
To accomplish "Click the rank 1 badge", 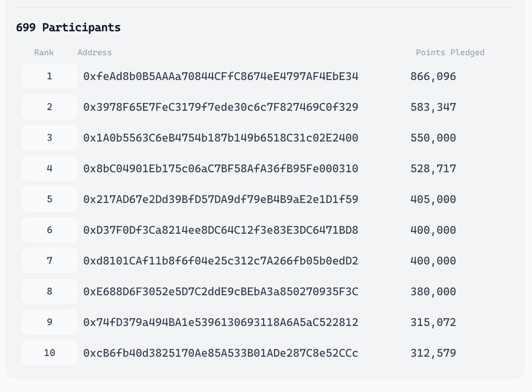I will 50,76.
